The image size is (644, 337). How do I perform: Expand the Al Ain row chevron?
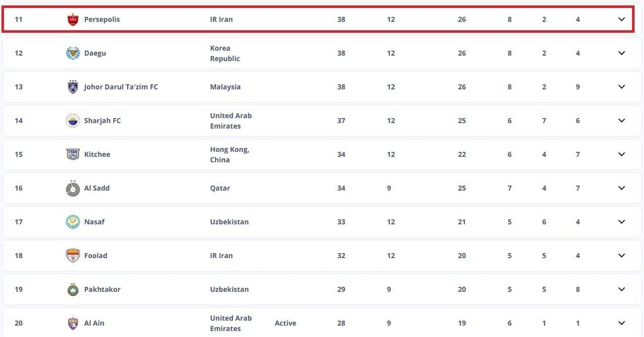click(x=621, y=323)
